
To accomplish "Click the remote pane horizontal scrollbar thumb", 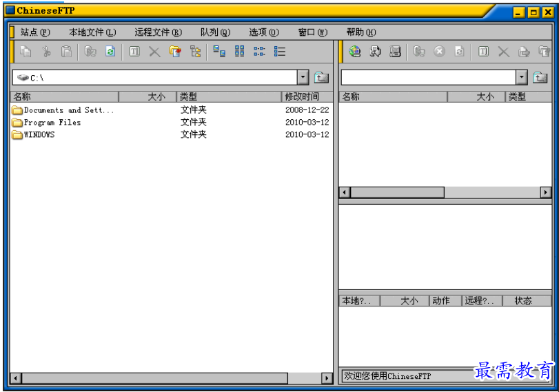I will click(397, 192).
